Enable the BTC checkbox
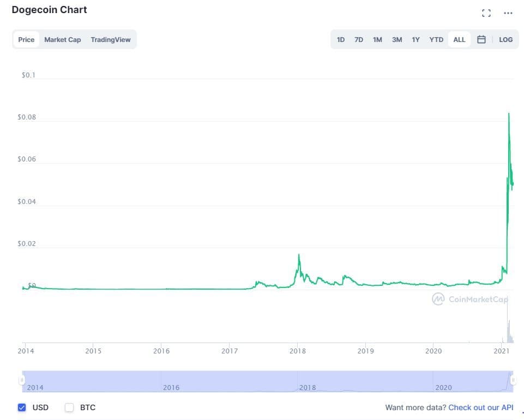The height and width of the screenshot is (420, 524). coord(69,407)
